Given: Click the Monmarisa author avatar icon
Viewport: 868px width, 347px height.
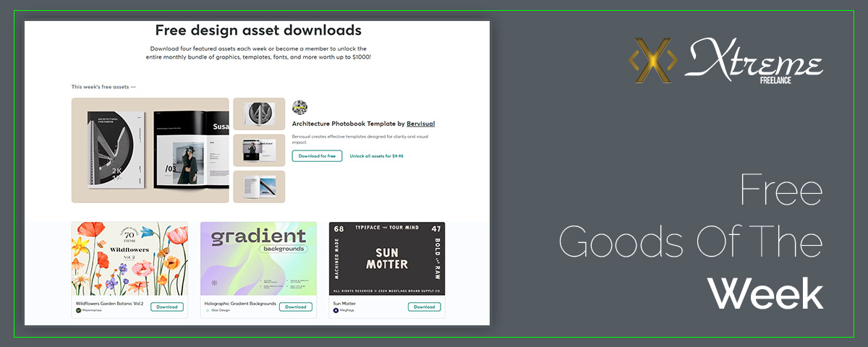Looking at the screenshot, I should (79, 310).
